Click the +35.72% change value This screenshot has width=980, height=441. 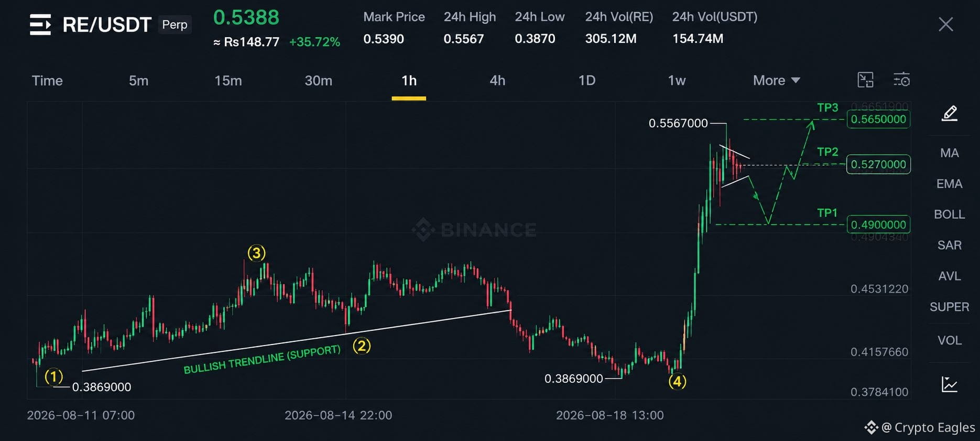pos(314,42)
